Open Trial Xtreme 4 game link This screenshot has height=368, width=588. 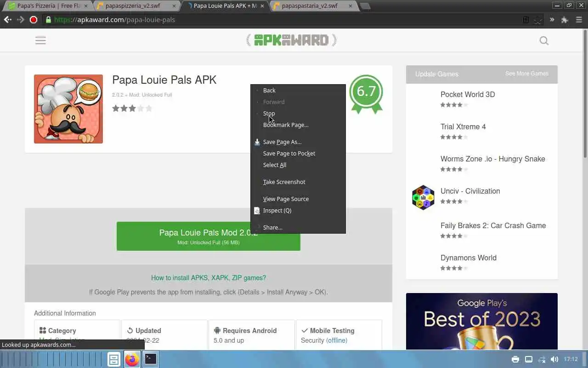coord(463,126)
